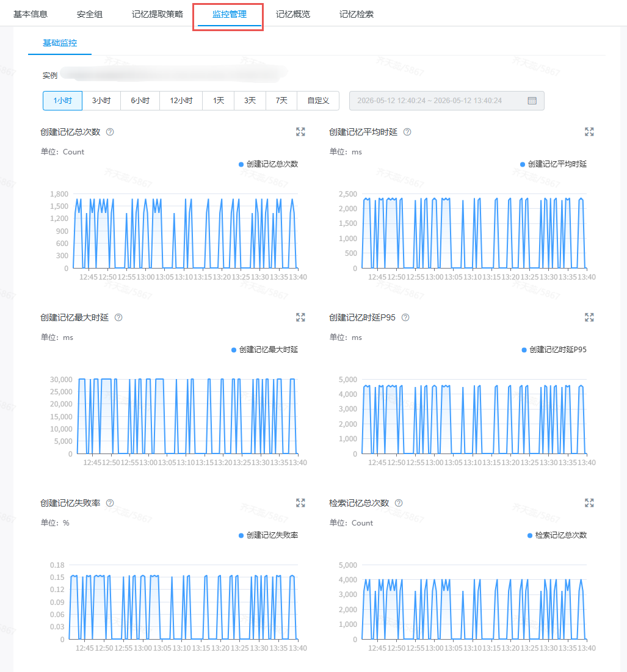Viewport: 627px width, 672px height.
Task: Select the 6小时 time range
Action: coord(140,101)
